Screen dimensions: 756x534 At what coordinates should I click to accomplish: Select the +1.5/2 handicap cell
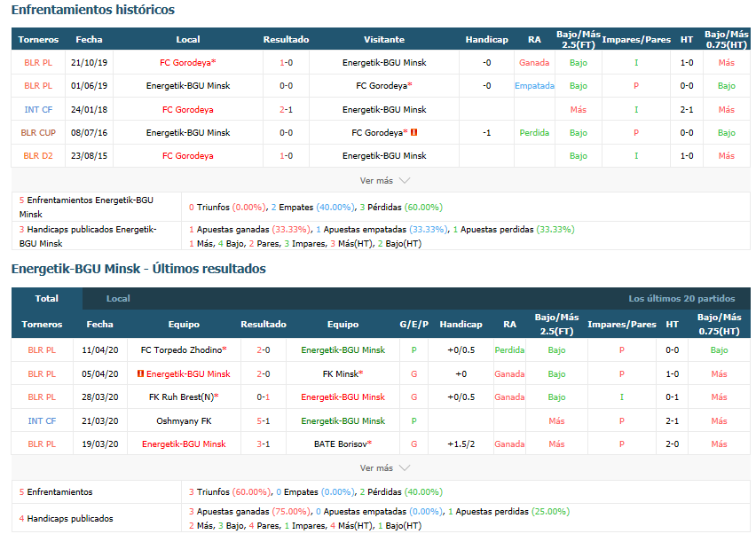point(461,444)
